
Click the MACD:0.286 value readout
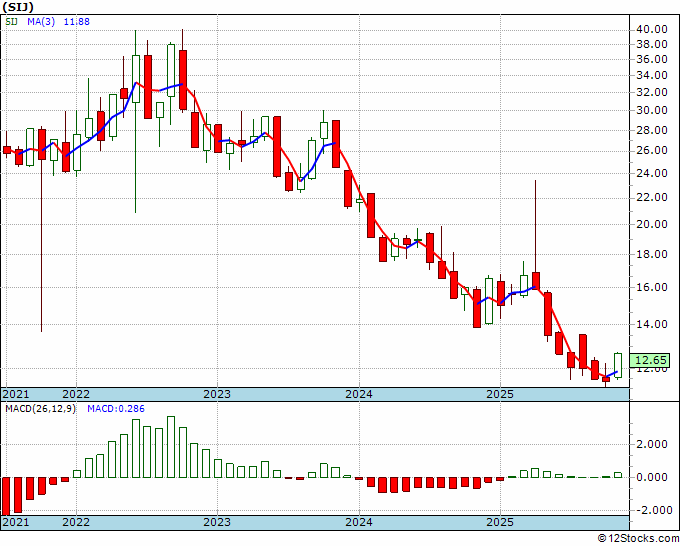tap(116, 409)
